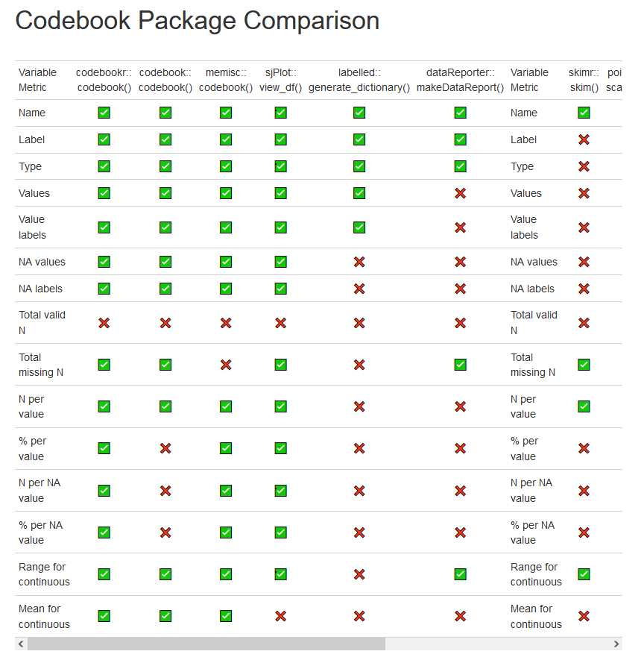Click red X for % per value under codebook::codebook()

tap(165, 448)
